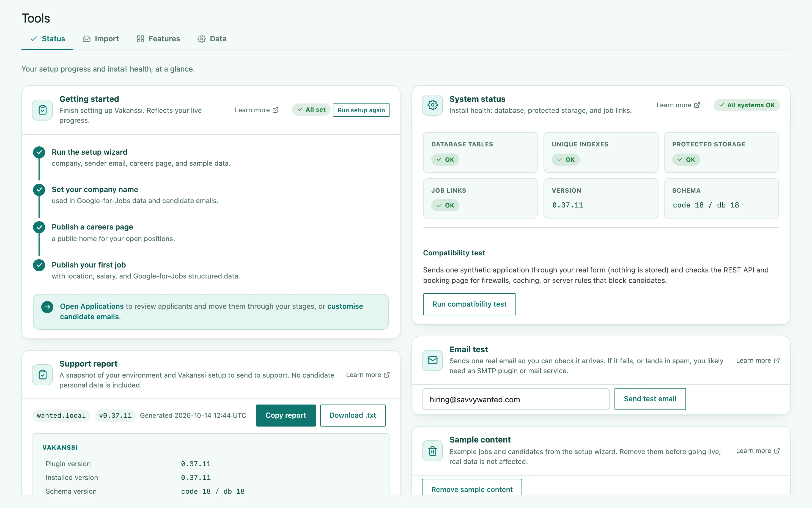The height and width of the screenshot is (508, 812).
Task: Click checkmark icon for Run the setup wizard
Action: click(39, 152)
